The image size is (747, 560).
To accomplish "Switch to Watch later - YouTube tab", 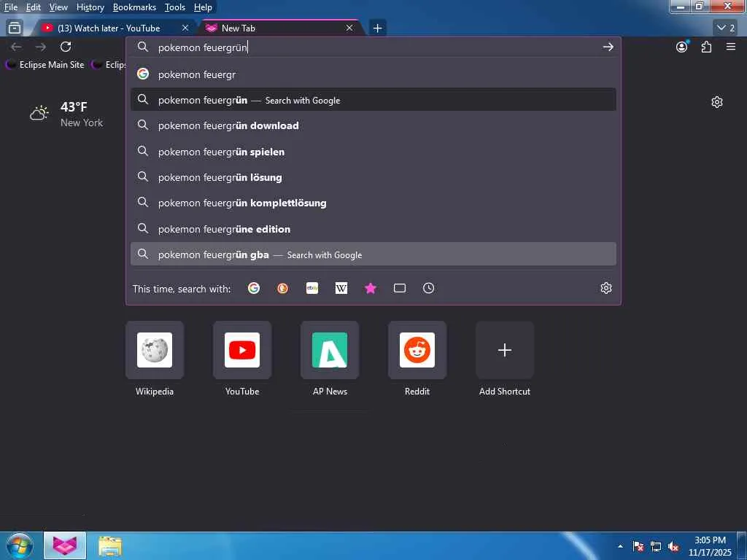I will 114,28.
